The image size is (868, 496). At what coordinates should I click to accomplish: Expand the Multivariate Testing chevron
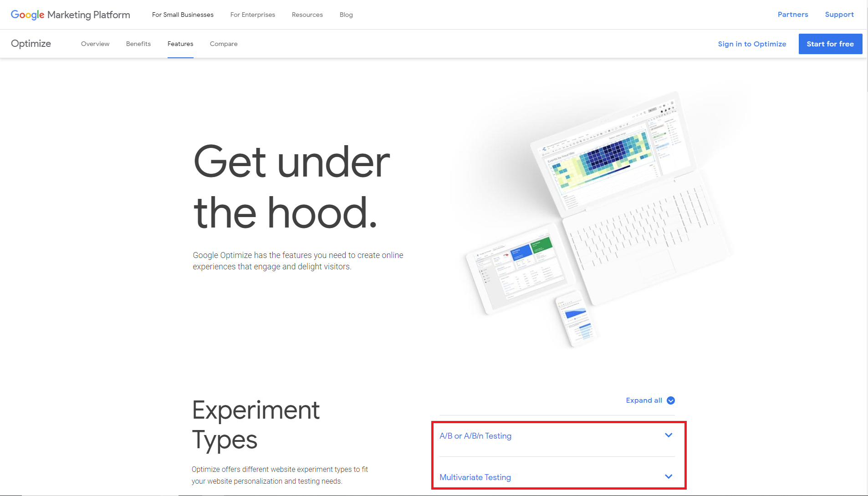point(669,477)
